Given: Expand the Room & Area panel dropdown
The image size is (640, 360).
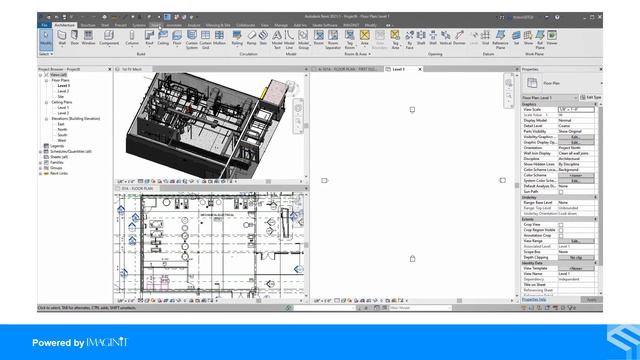Looking at the screenshot, I should click(x=358, y=54).
